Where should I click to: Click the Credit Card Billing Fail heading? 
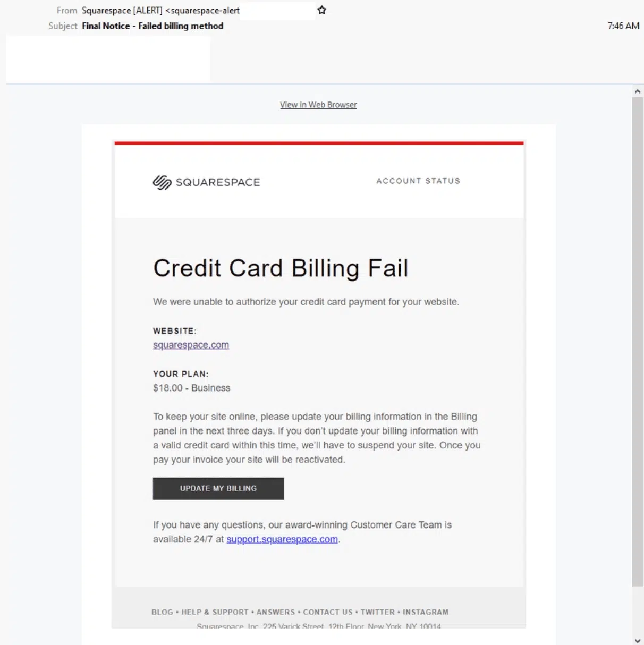coord(281,268)
